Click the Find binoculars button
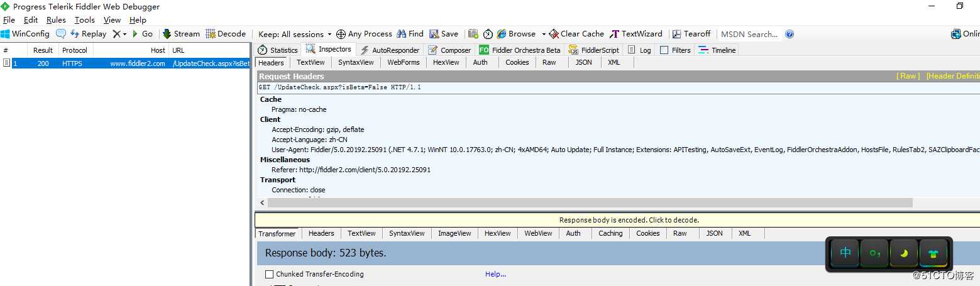980x286 pixels. (409, 34)
